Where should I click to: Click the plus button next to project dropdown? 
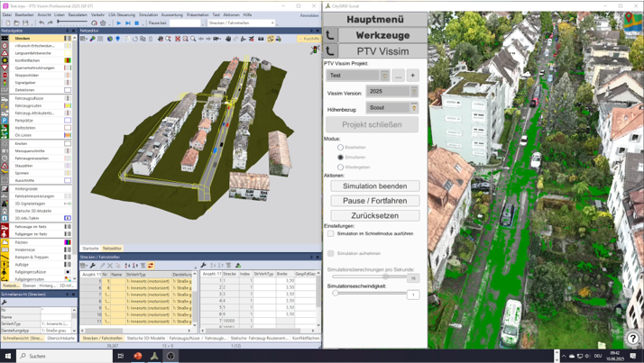(413, 76)
